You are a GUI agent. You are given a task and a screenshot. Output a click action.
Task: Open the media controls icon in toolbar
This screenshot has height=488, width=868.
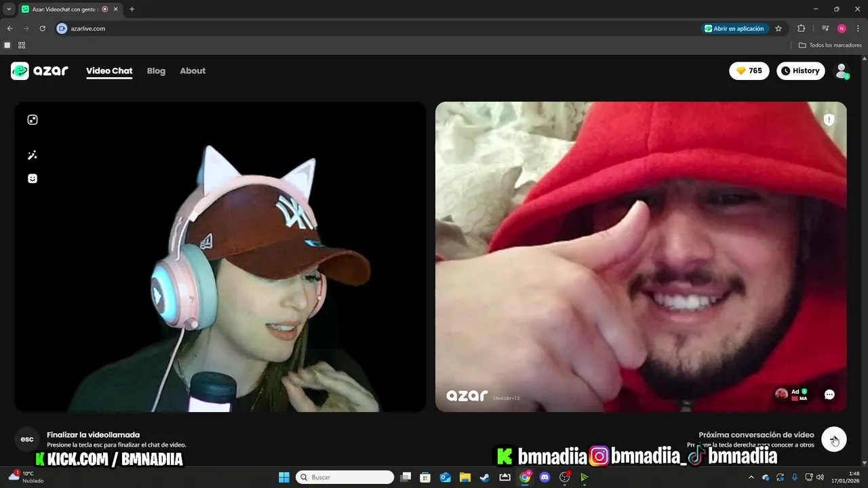coord(825,28)
